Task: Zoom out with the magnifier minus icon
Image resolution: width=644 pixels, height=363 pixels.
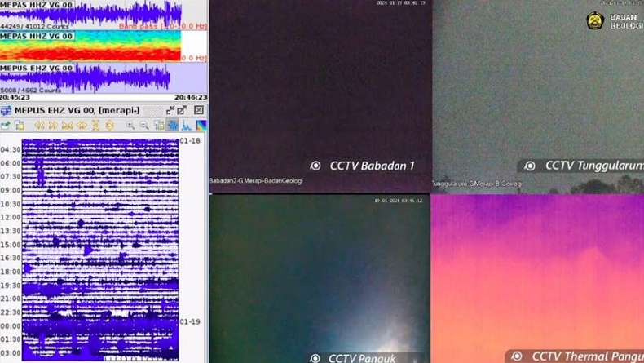Action: (x=144, y=125)
